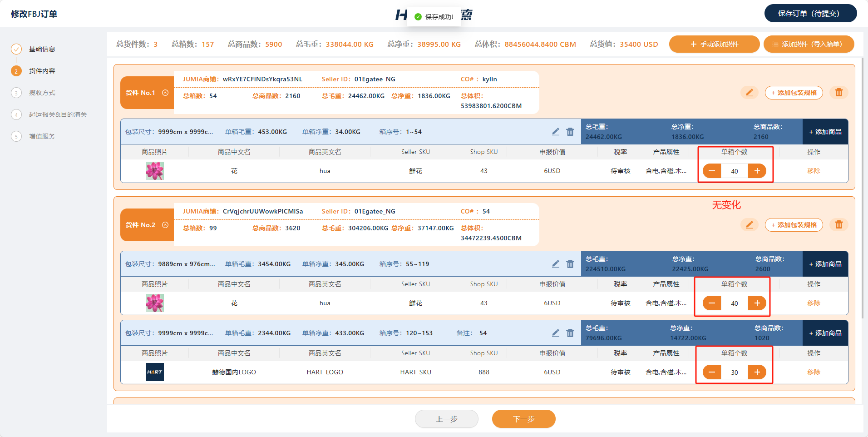
Task: Delete shipment No.1 using the trash icon
Action: tap(838, 93)
